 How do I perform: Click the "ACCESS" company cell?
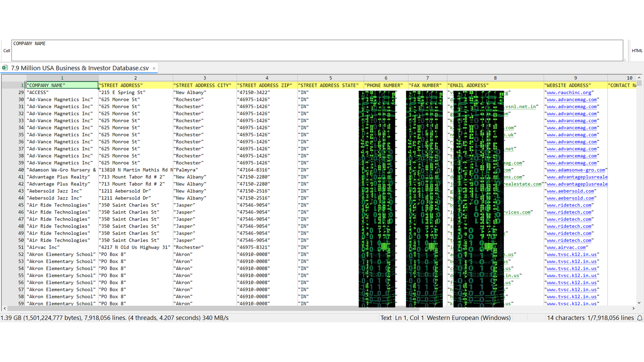tap(62, 93)
